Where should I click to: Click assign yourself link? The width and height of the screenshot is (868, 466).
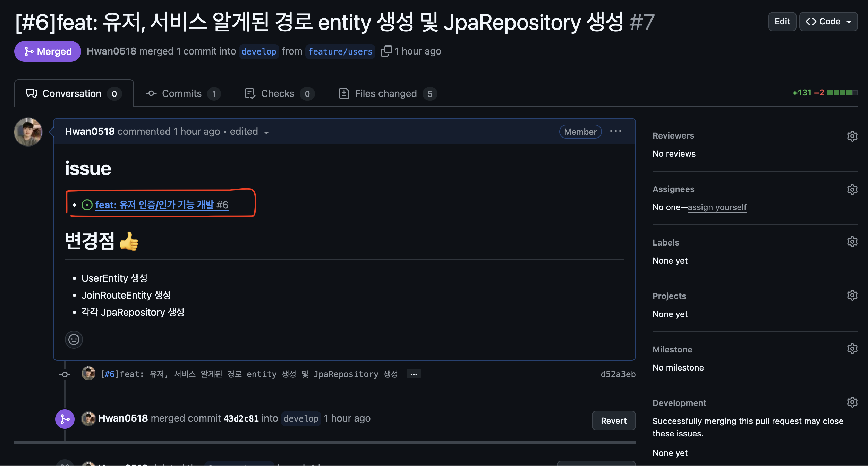717,207
